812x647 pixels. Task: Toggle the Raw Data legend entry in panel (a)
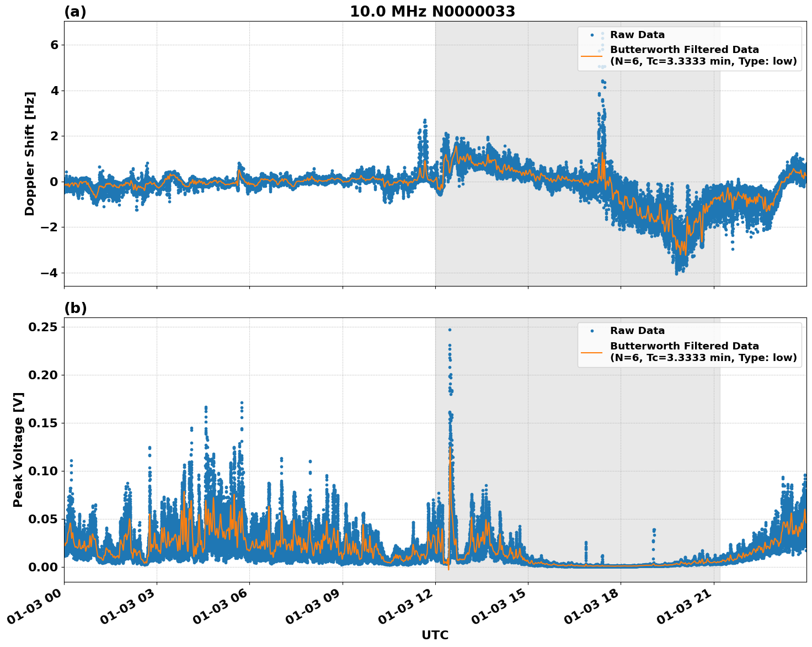tap(638, 34)
